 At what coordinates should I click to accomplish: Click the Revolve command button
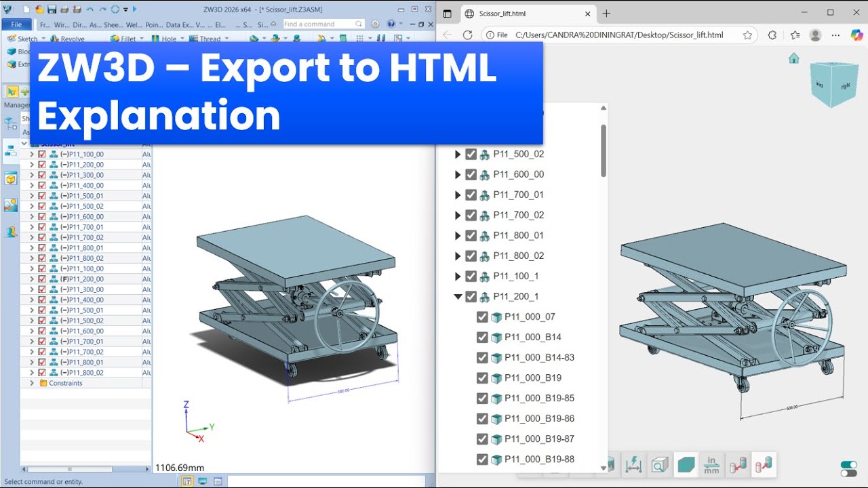pyautogui.click(x=68, y=39)
